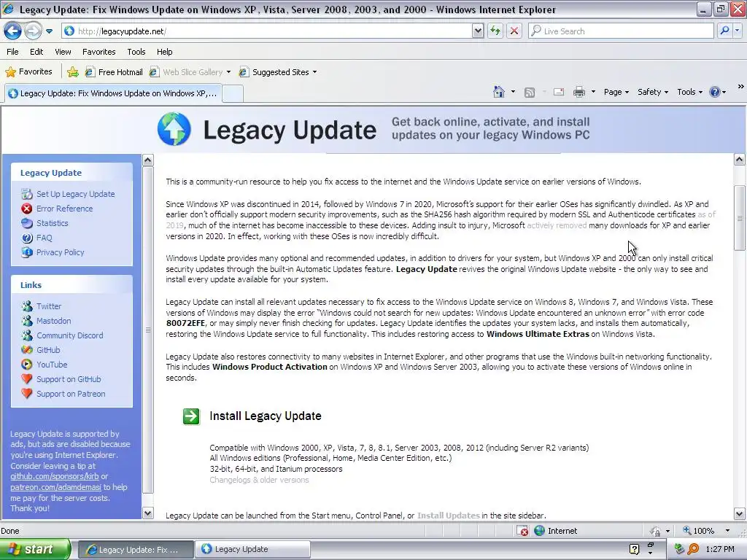Open the Statistics sidebar link
The width and height of the screenshot is (747, 560).
[x=53, y=223]
